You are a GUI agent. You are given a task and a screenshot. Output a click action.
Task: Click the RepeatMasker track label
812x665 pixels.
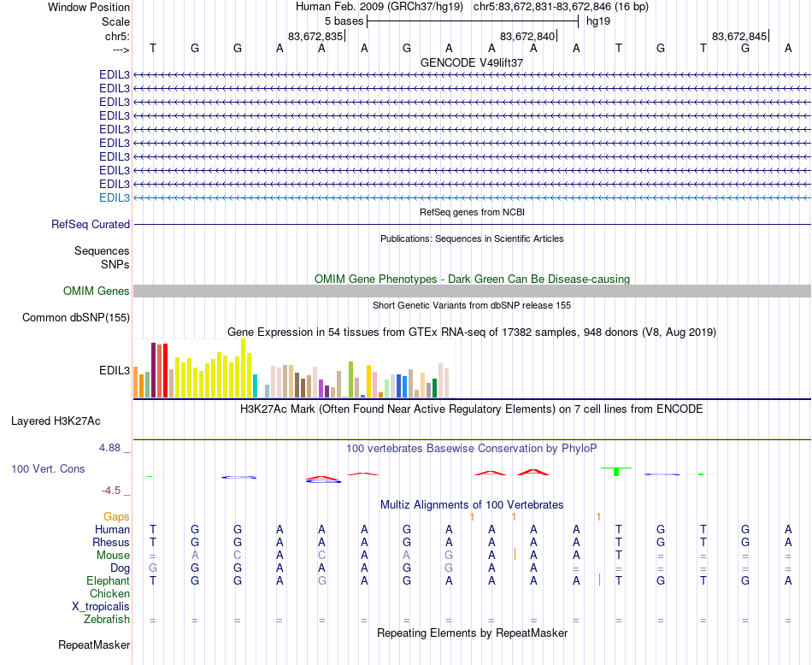pos(94,645)
